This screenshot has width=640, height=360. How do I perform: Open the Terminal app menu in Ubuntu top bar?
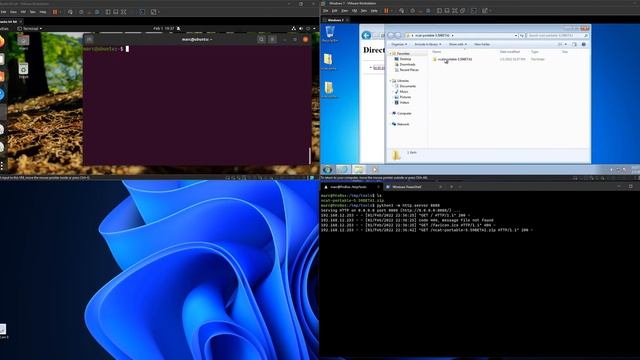click(29, 29)
